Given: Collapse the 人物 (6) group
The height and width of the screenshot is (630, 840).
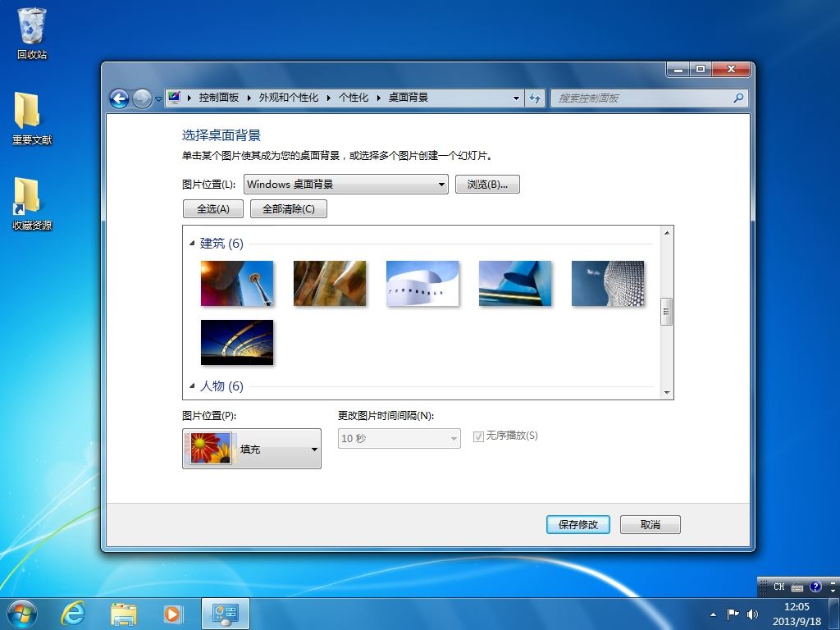Looking at the screenshot, I should pos(192,386).
